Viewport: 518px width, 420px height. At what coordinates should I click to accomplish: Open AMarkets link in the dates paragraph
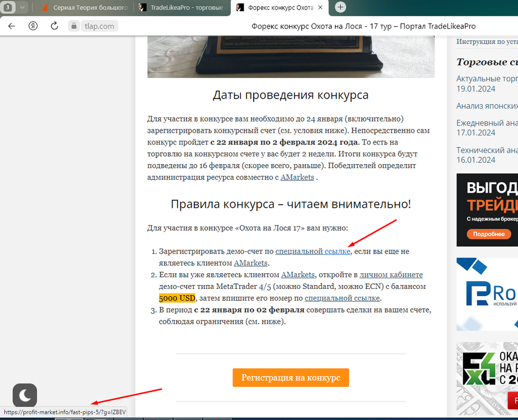(x=297, y=178)
